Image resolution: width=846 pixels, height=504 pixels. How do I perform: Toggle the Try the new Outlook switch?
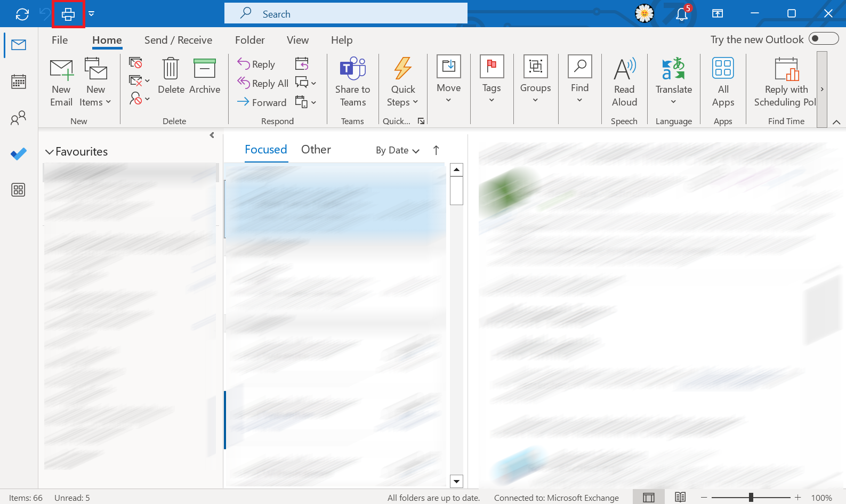[823, 39]
